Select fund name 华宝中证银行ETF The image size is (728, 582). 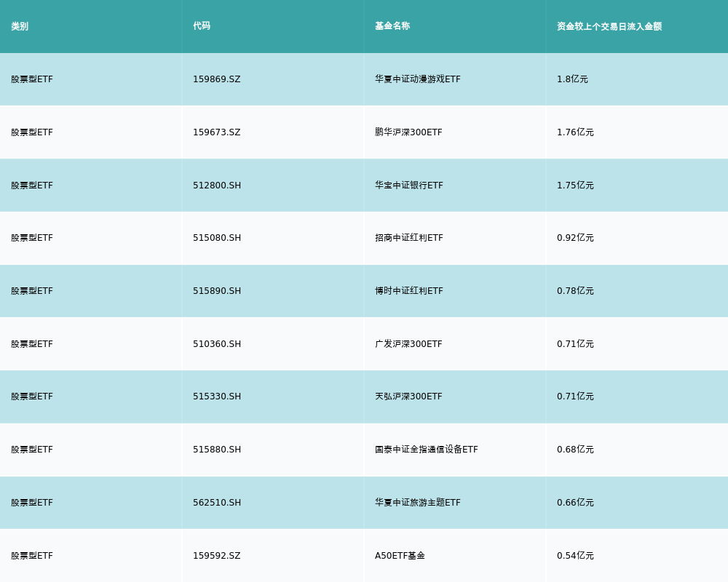(x=409, y=186)
